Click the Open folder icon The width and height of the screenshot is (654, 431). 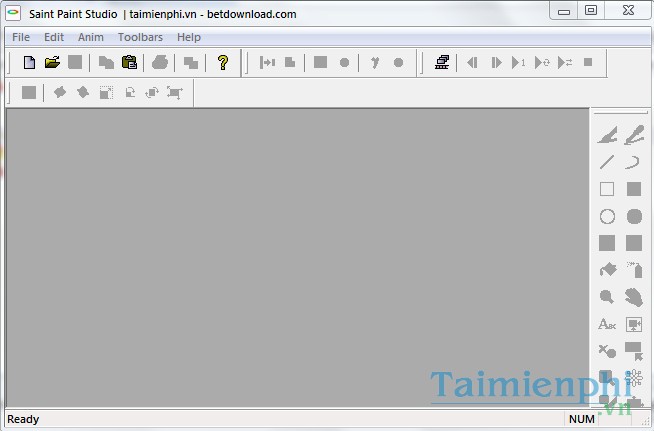tap(52, 62)
